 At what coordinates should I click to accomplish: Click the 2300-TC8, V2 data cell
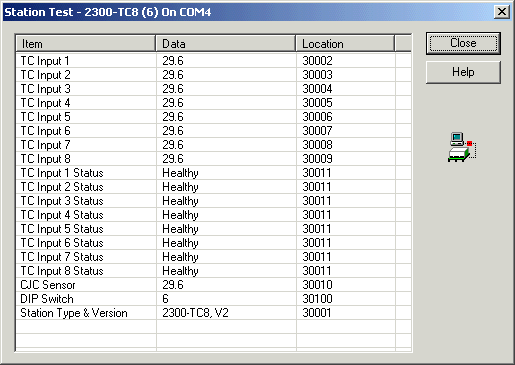pyautogui.click(x=195, y=313)
